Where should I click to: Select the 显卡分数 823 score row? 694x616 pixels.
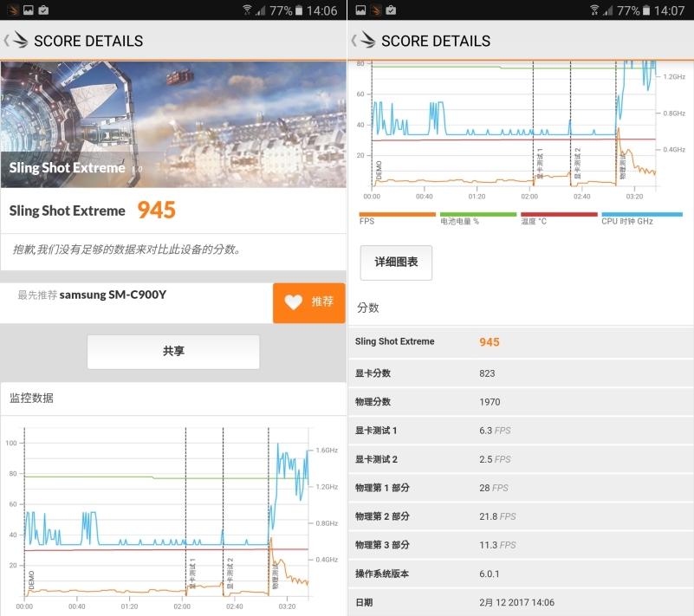520,373
